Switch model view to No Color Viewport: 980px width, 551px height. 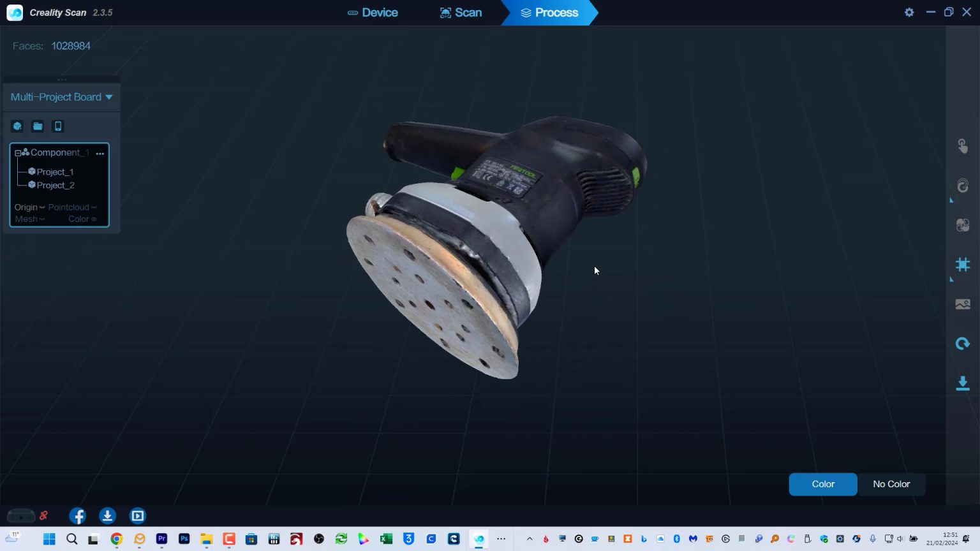click(891, 484)
